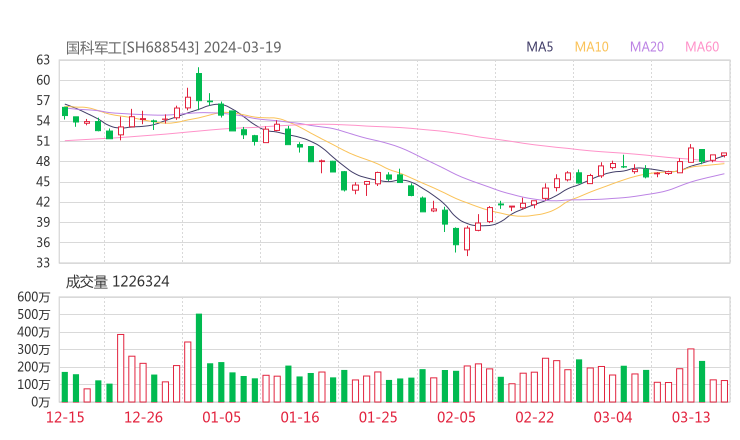
Task: Click the 600万 volume axis label
Action: [34, 297]
